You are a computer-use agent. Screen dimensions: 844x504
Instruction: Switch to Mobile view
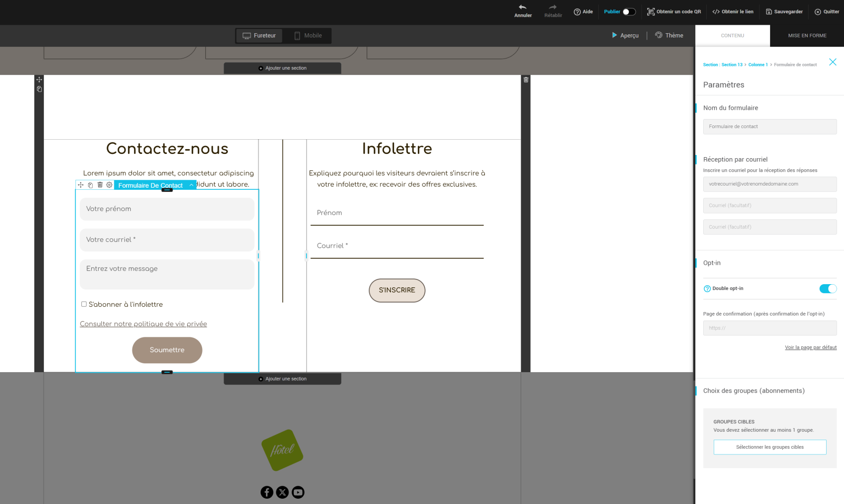tap(308, 36)
